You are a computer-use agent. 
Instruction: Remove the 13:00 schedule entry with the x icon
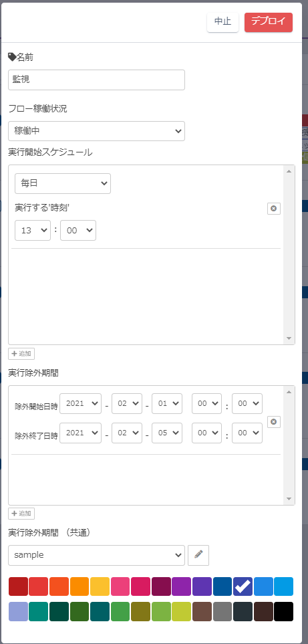(274, 209)
